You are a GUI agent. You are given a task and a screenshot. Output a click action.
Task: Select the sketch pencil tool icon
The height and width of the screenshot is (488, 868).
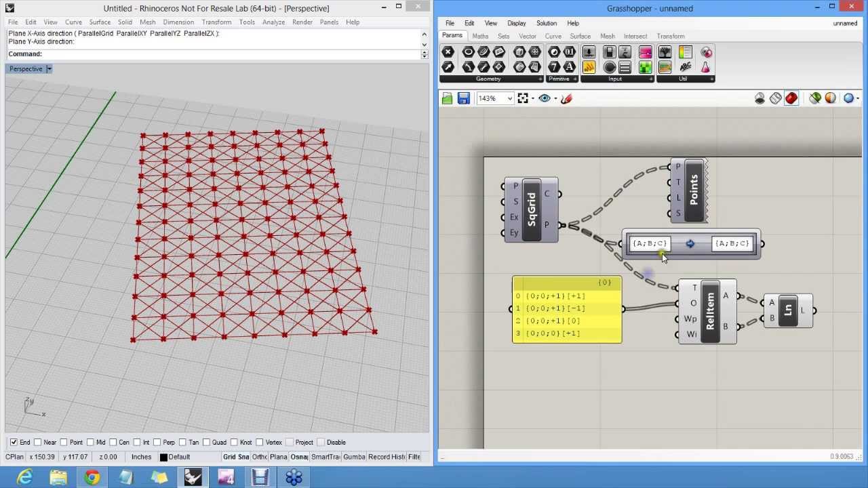pos(566,99)
